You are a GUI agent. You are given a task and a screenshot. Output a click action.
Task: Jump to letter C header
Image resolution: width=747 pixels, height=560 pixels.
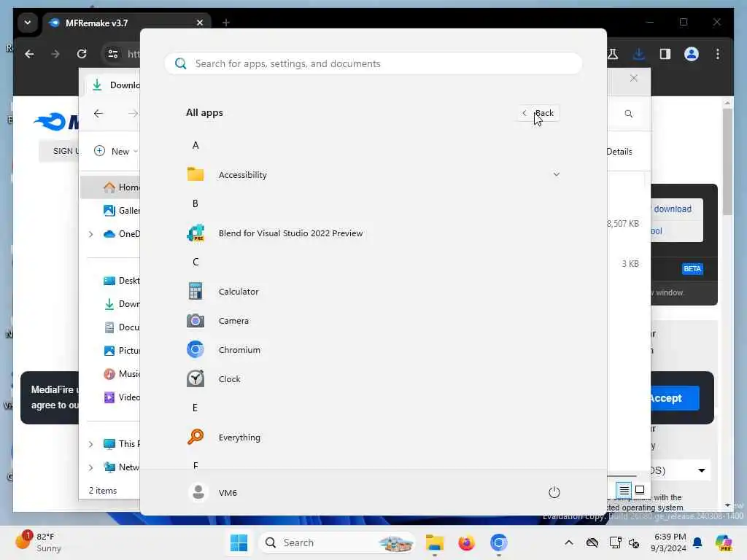pyautogui.click(x=196, y=262)
